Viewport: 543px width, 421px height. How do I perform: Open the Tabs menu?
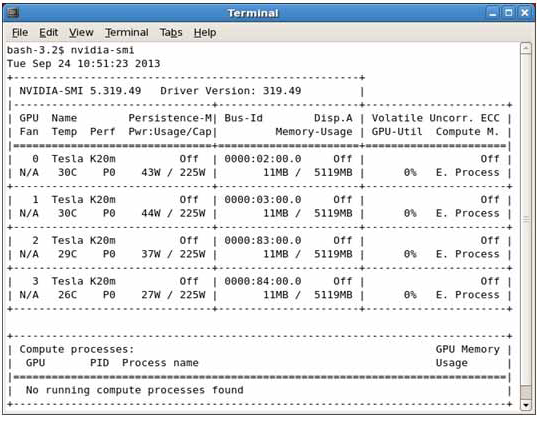[171, 33]
